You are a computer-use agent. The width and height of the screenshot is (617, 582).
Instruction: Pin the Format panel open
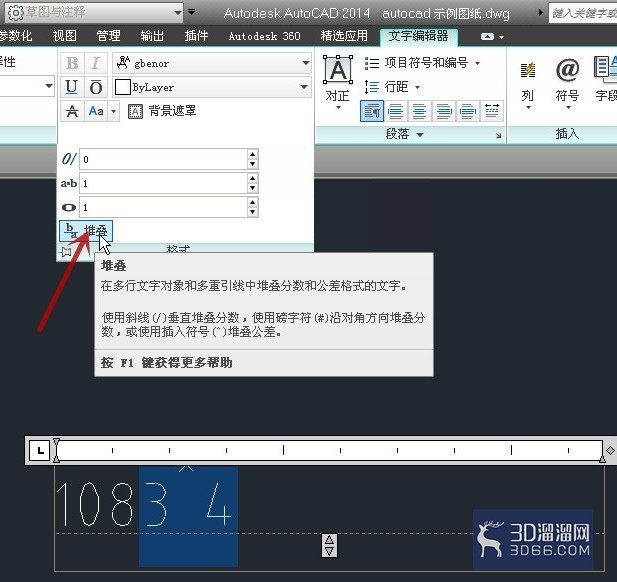[66, 251]
